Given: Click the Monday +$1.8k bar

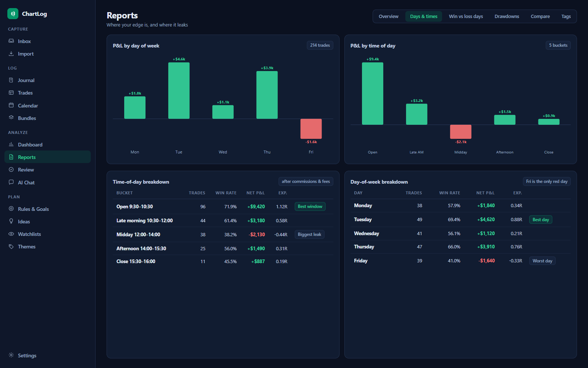Looking at the screenshot, I should coord(135,107).
